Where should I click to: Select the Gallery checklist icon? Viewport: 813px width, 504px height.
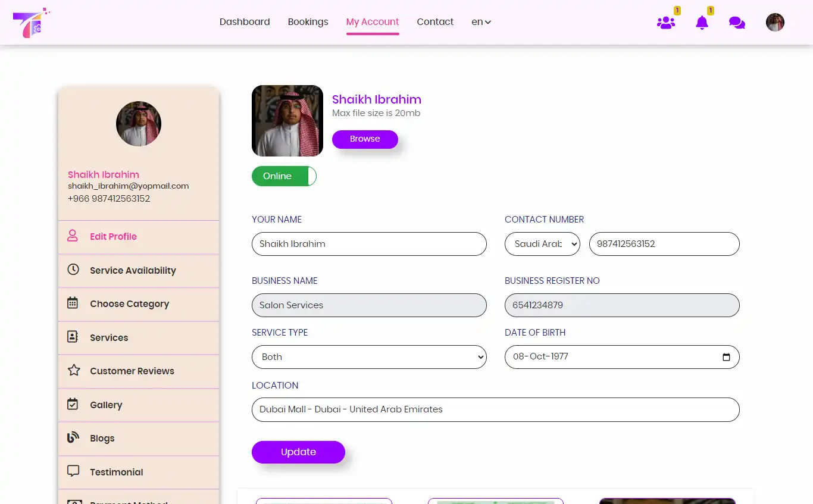point(73,405)
